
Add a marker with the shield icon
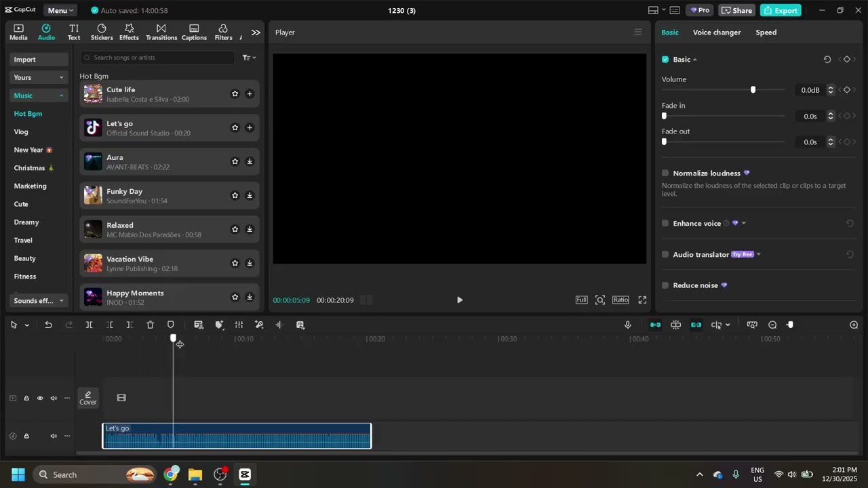[x=171, y=325]
